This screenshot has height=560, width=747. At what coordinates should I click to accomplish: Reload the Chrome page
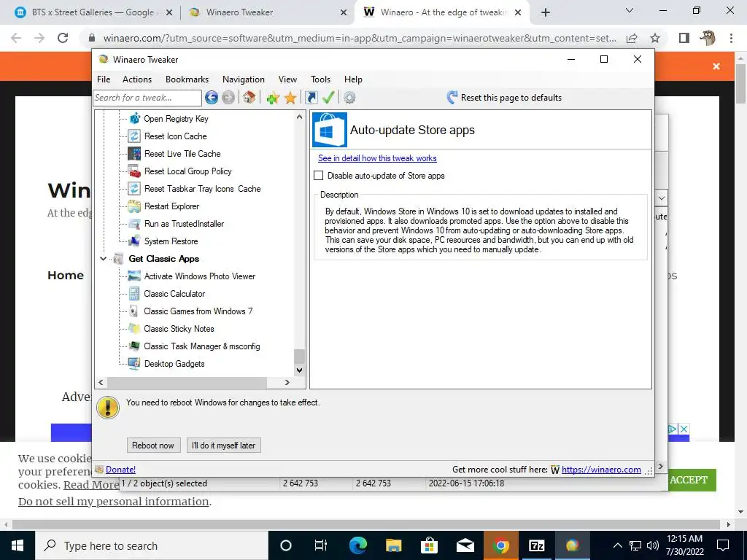(x=63, y=38)
